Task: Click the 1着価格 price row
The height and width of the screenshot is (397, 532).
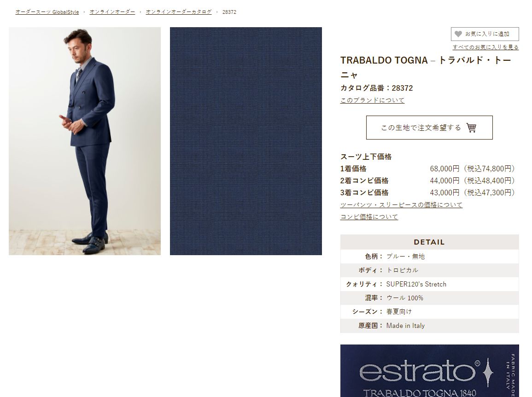Action: point(429,169)
